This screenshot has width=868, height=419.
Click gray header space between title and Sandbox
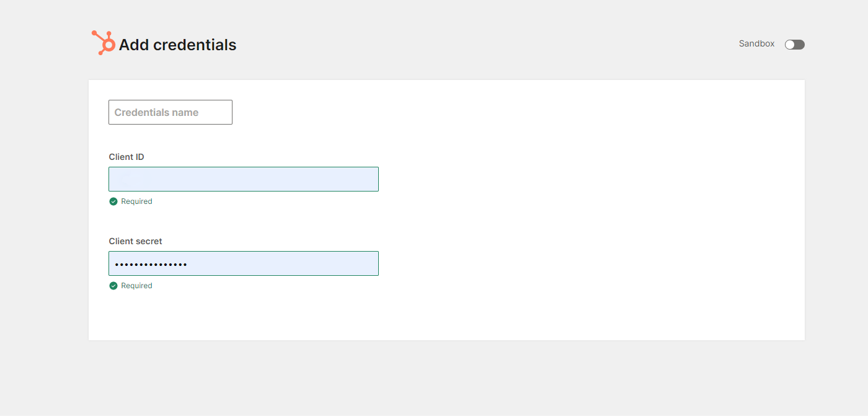(484, 45)
